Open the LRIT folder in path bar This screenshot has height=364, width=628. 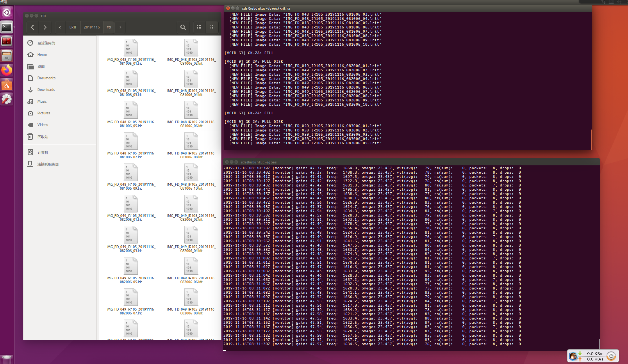tap(73, 27)
